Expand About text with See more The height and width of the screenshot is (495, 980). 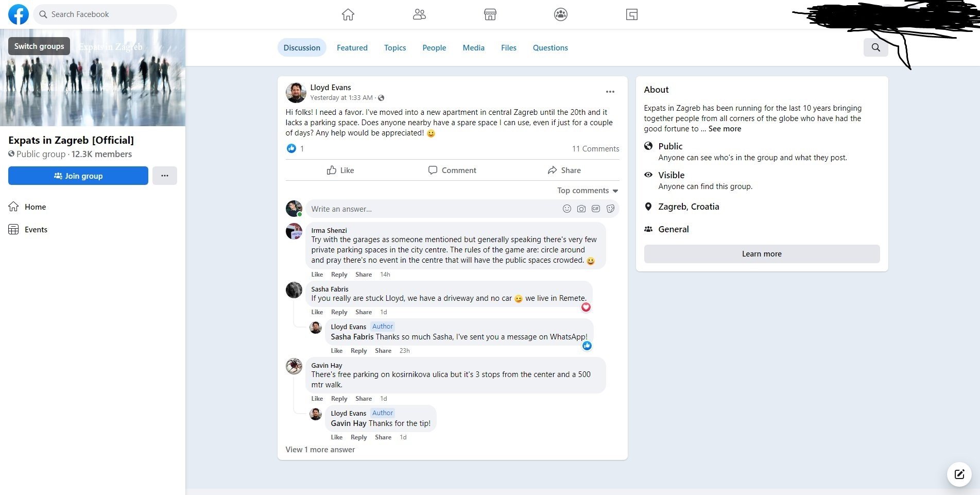click(725, 129)
